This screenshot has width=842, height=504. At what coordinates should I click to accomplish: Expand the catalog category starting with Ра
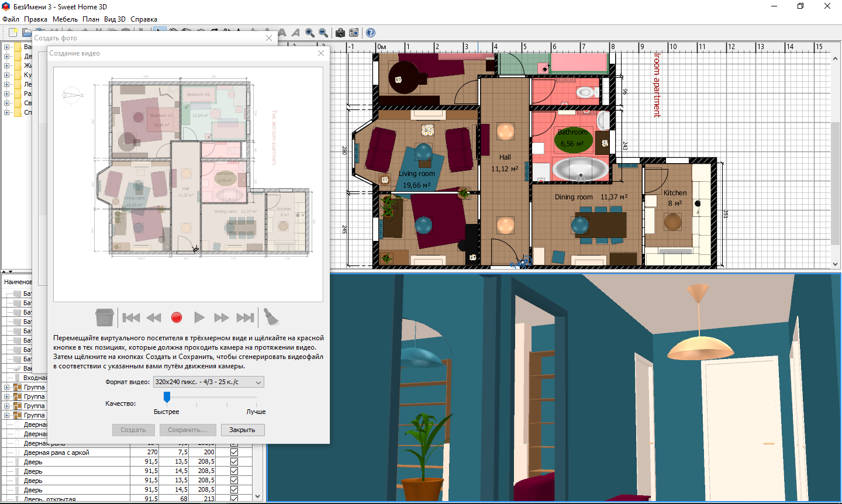click(x=6, y=94)
